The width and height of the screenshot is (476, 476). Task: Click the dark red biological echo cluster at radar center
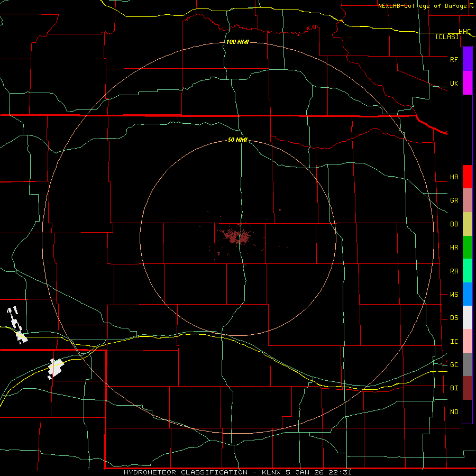236,236
